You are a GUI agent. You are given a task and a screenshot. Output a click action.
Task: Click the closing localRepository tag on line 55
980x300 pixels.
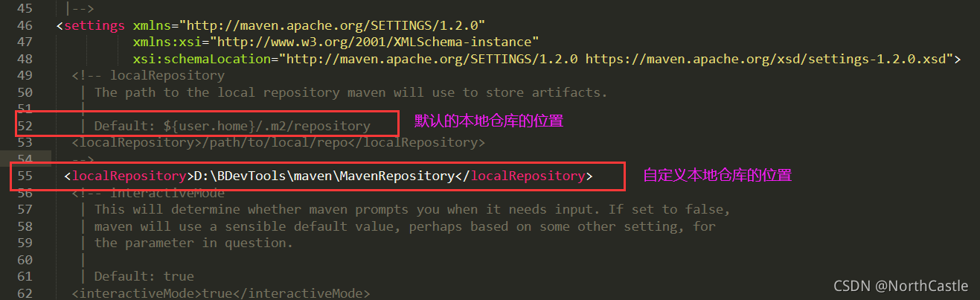click(x=524, y=176)
